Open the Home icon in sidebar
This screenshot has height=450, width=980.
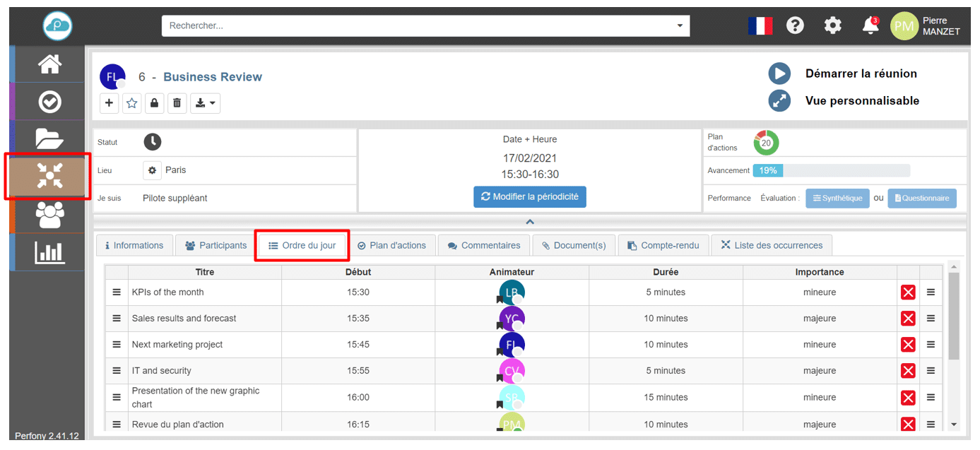click(x=49, y=65)
